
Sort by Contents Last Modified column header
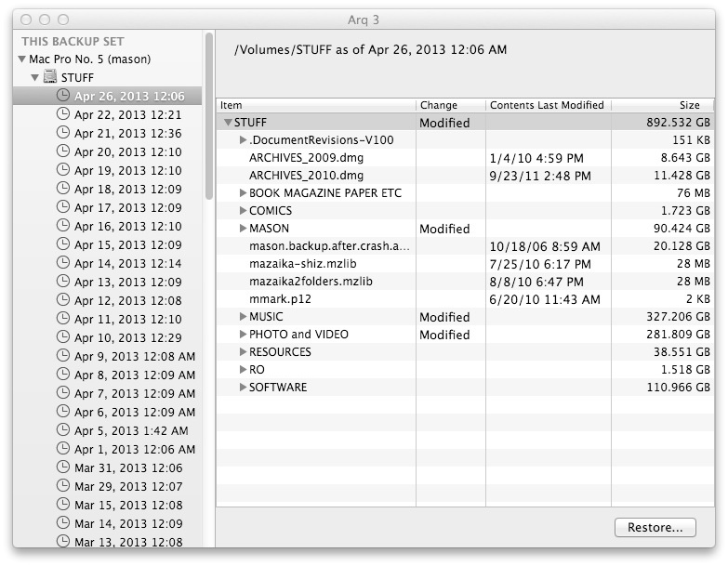coord(549,105)
